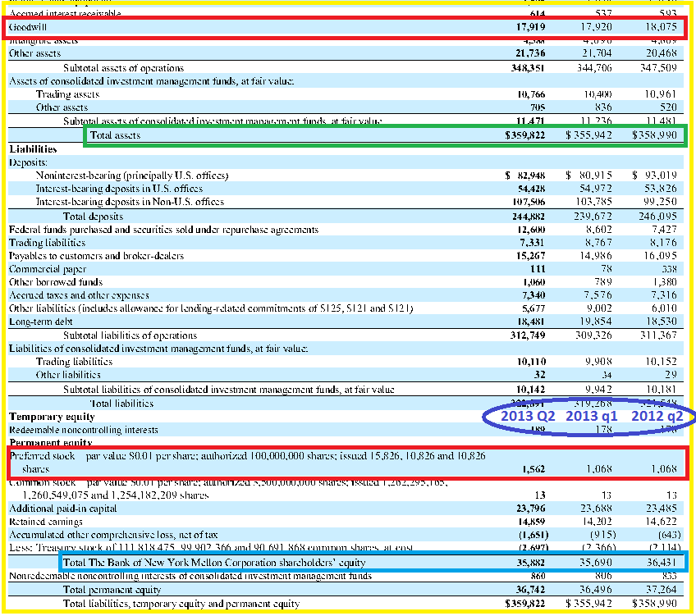Select the Other borrowed funds label
This screenshot has width=696, height=616.
(x=56, y=282)
